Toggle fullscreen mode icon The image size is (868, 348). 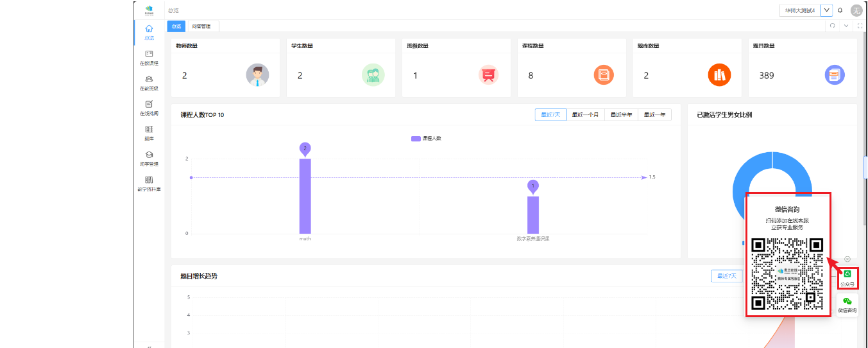point(860,26)
